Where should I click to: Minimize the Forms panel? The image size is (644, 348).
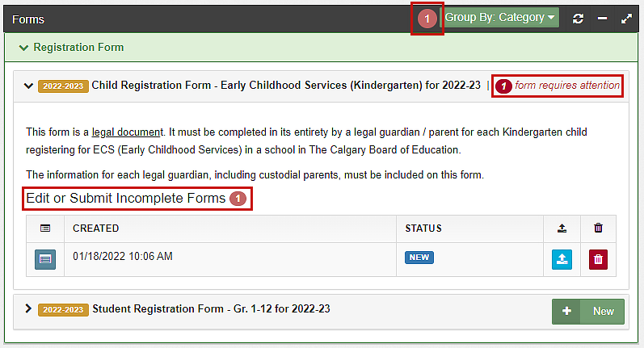click(x=602, y=18)
